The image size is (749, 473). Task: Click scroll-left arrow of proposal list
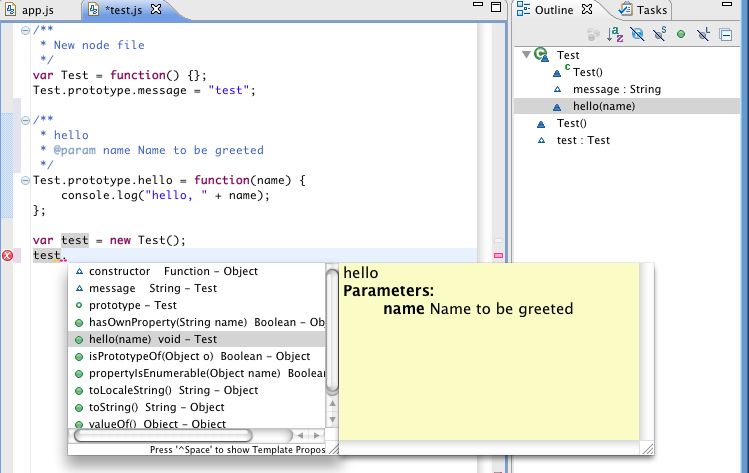(300, 435)
